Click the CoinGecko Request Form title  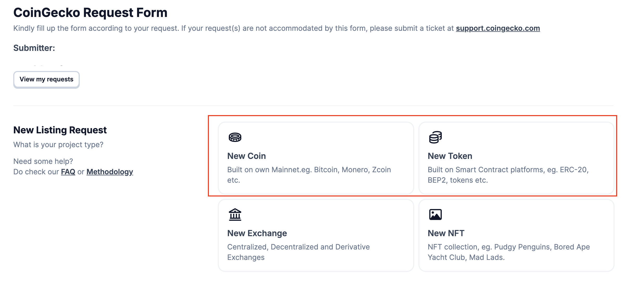(x=90, y=13)
